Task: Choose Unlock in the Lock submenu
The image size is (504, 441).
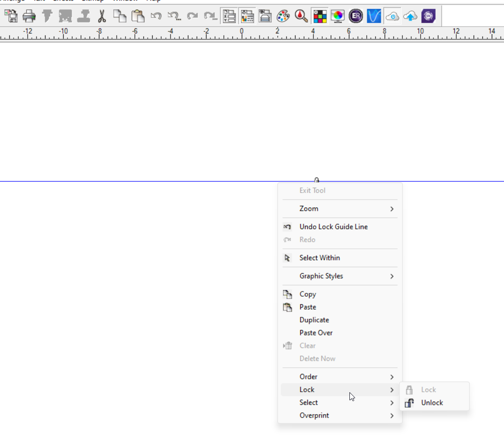Action: (x=435, y=403)
